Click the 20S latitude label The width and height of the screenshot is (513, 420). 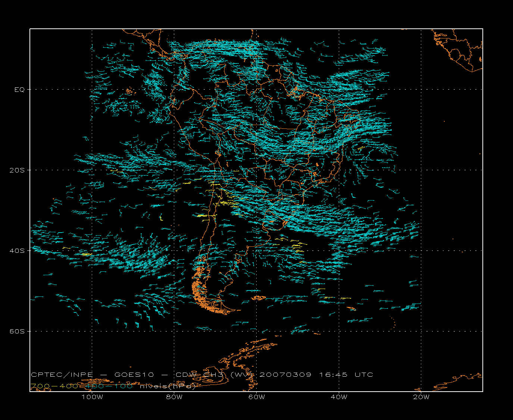17,170
